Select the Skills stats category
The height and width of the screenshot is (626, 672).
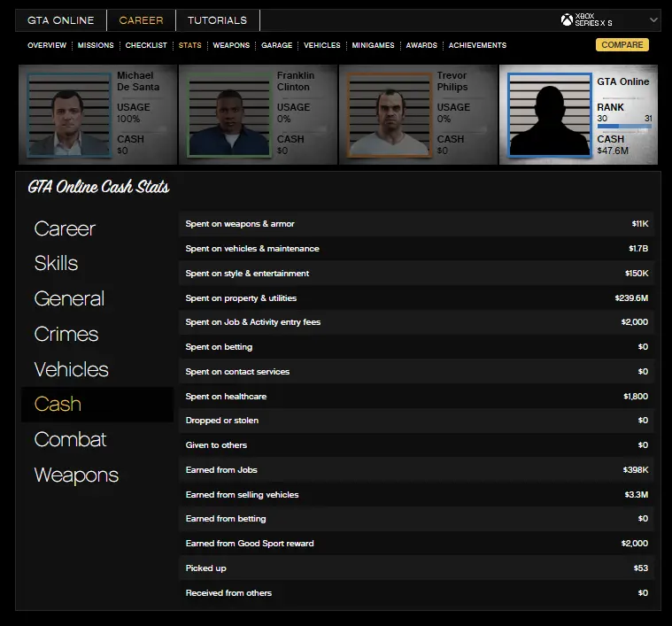(x=56, y=264)
